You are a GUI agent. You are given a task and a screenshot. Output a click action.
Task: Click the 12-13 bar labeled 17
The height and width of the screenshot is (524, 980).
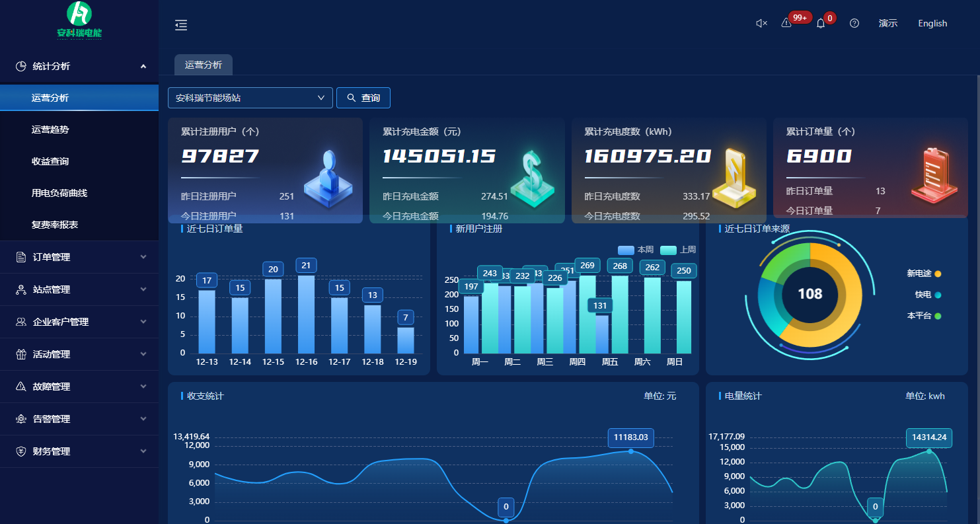click(207, 322)
